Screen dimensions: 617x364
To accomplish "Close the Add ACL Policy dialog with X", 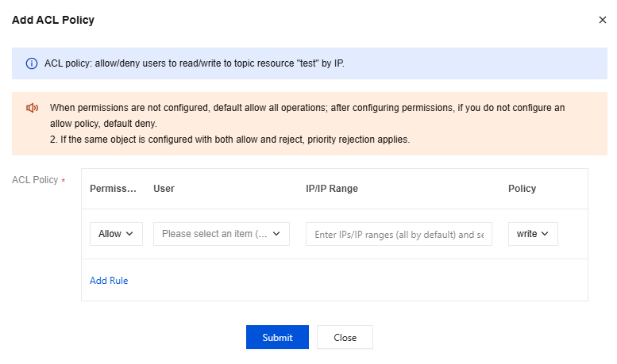I will pos(602,20).
